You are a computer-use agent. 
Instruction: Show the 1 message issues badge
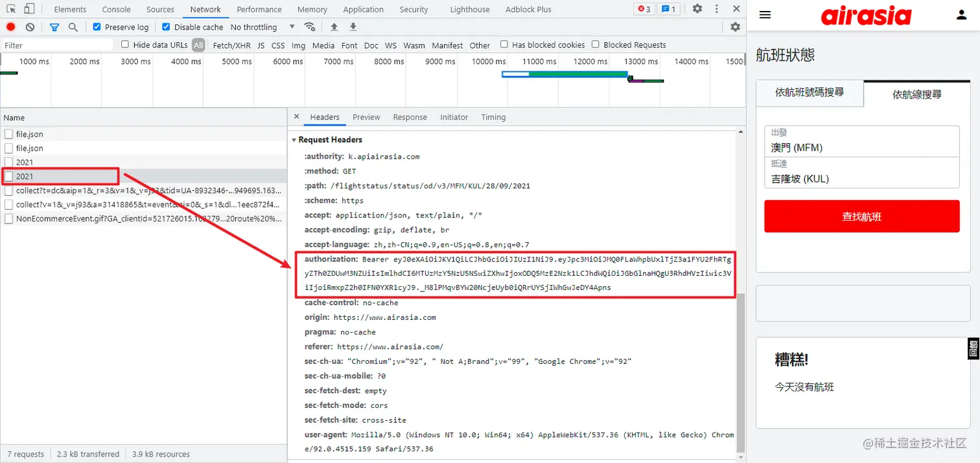click(668, 9)
